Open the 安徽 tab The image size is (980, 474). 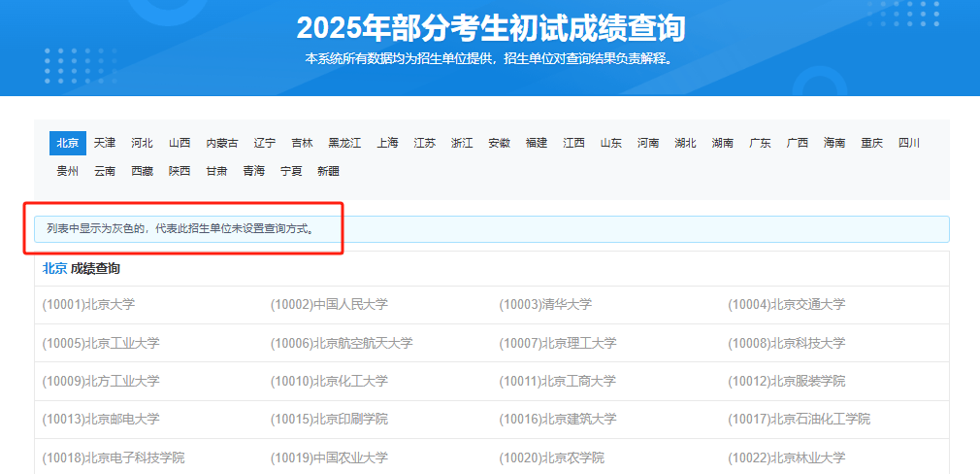pos(500,143)
